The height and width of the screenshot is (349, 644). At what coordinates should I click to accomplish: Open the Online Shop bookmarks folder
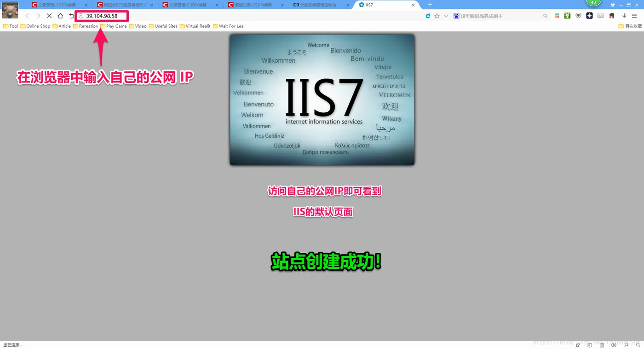35,26
